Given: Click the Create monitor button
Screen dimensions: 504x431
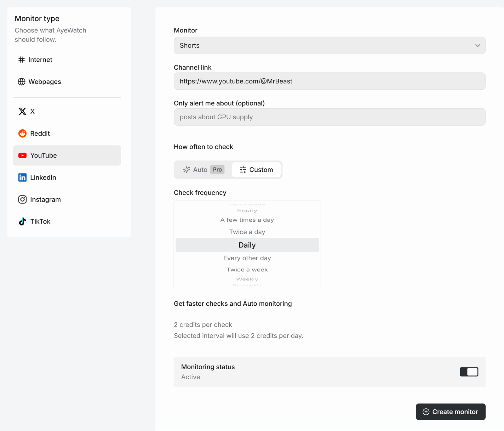Looking at the screenshot, I should (450, 412).
